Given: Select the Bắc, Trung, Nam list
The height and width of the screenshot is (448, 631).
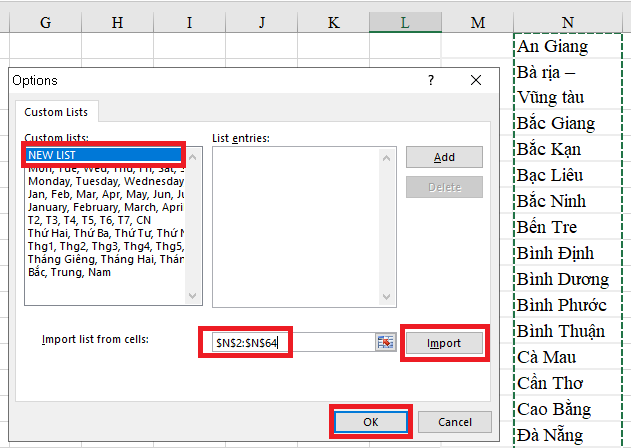Looking at the screenshot, I should (x=106, y=272).
